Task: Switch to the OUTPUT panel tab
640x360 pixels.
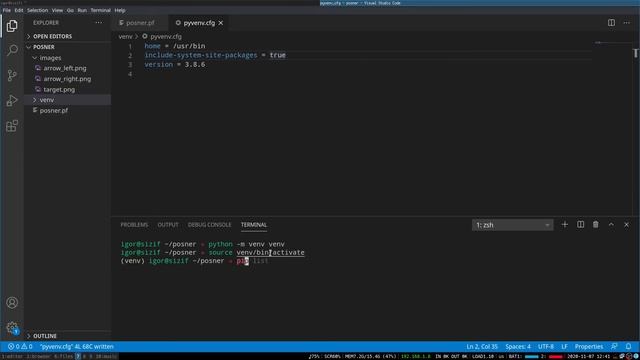Action: pyautogui.click(x=168, y=225)
